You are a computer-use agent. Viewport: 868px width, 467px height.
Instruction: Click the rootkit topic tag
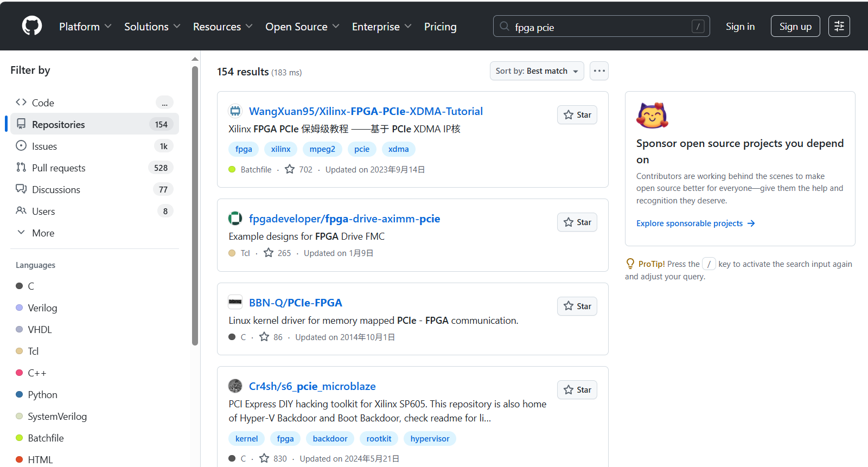point(379,439)
